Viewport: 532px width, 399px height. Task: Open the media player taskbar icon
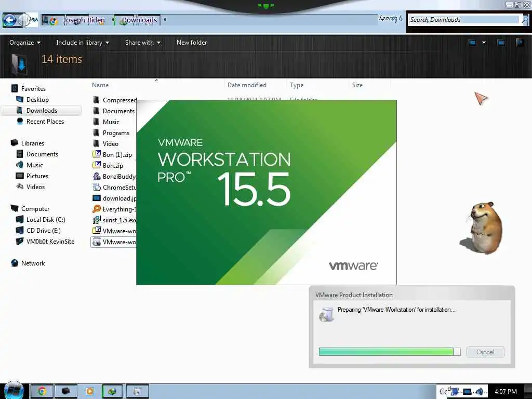tap(89, 391)
